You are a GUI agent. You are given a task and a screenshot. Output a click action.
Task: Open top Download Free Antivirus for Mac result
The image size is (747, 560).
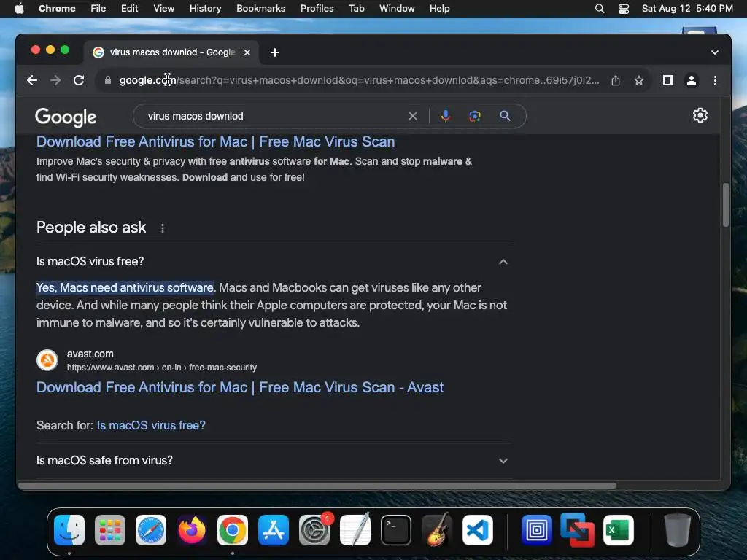point(215,141)
